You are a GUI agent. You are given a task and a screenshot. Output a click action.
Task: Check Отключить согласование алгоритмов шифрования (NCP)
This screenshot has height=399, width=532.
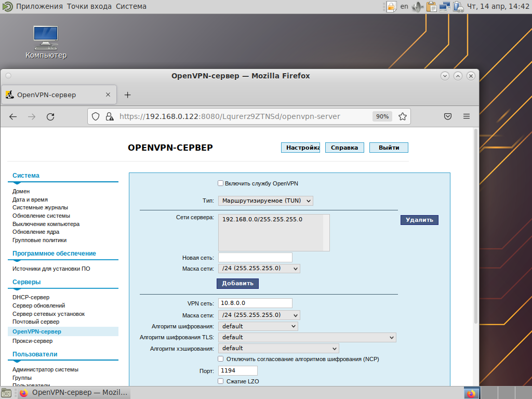point(220,359)
